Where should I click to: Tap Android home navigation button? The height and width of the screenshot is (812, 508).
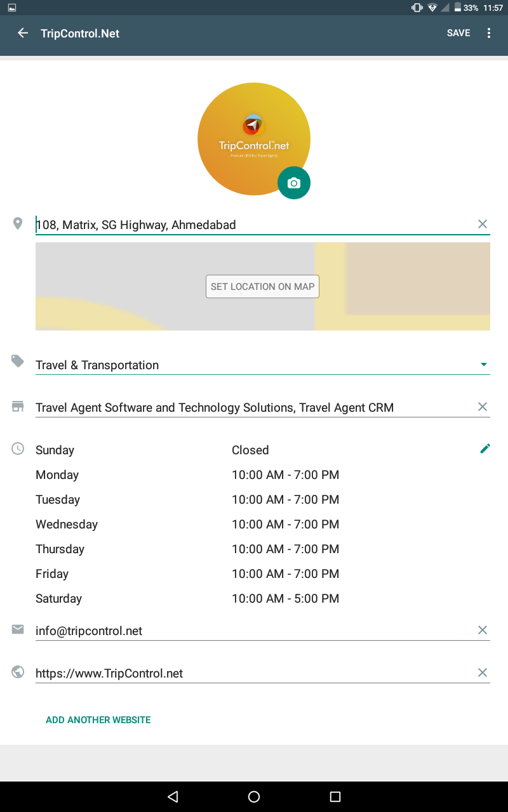tap(254, 797)
